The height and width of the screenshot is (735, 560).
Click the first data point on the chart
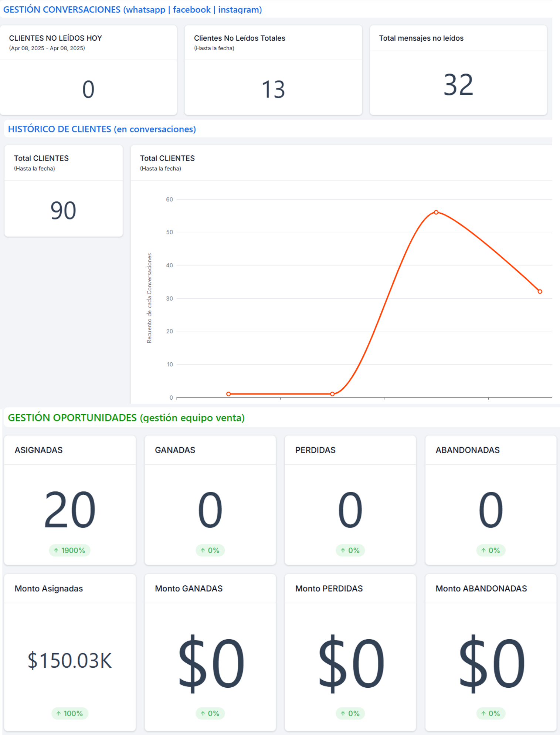[228, 394]
